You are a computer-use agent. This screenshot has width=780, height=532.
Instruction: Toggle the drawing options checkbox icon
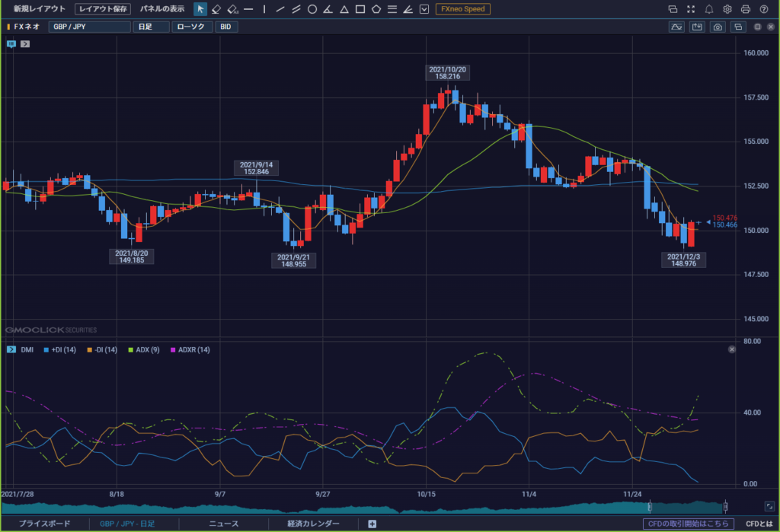pyautogui.click(x=424, y=9)
